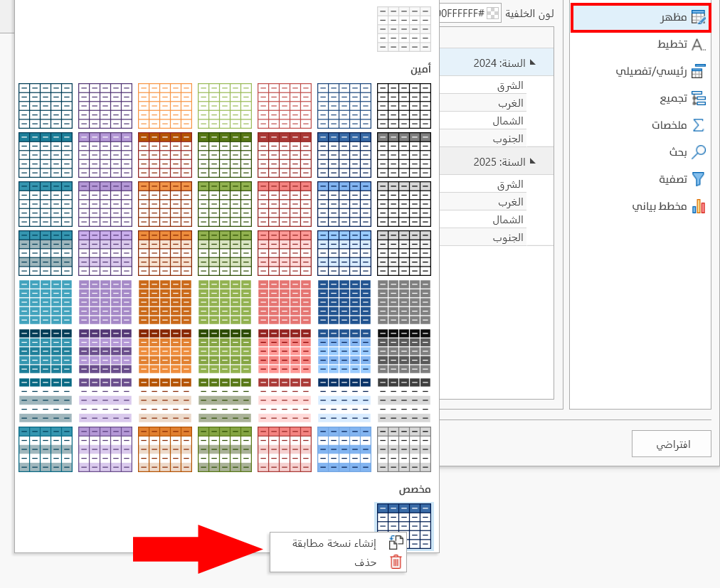
Task: Pick the light orange style in the first أمين row
Action: coord(165,106)
